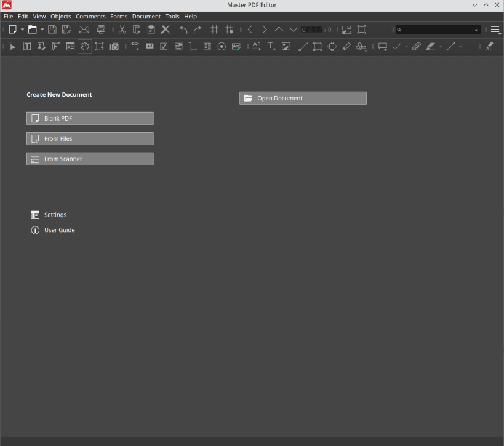Click the Insert Image icon
The width and height of the screenshot is (504, 446).
pos(286,47)
